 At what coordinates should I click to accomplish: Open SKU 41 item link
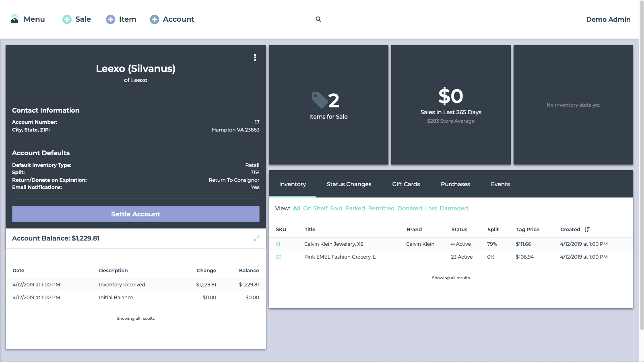point(278,244)
